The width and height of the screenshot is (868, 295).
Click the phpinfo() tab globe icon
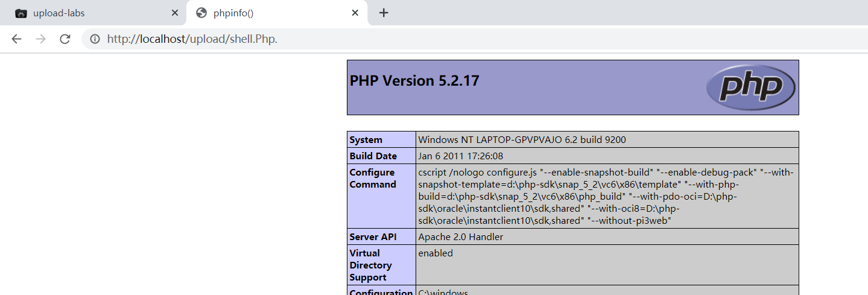[x=201, y=13]
